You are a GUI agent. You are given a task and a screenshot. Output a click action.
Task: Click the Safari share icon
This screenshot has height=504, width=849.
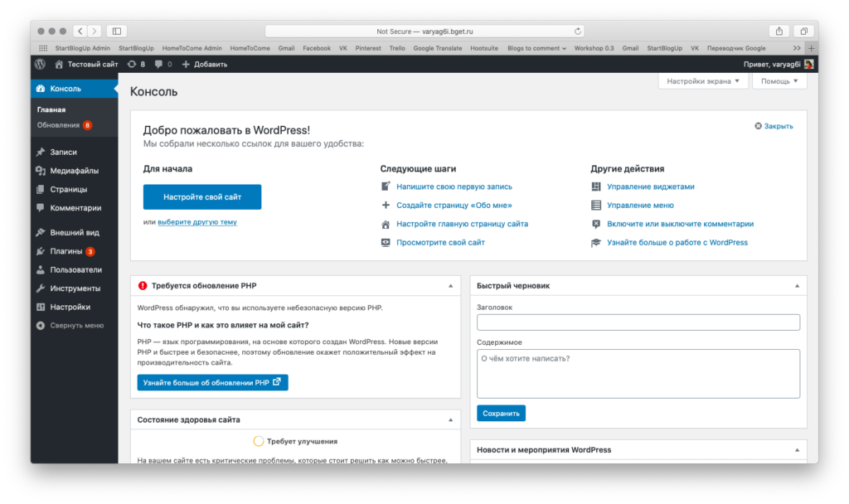(779, 31)
